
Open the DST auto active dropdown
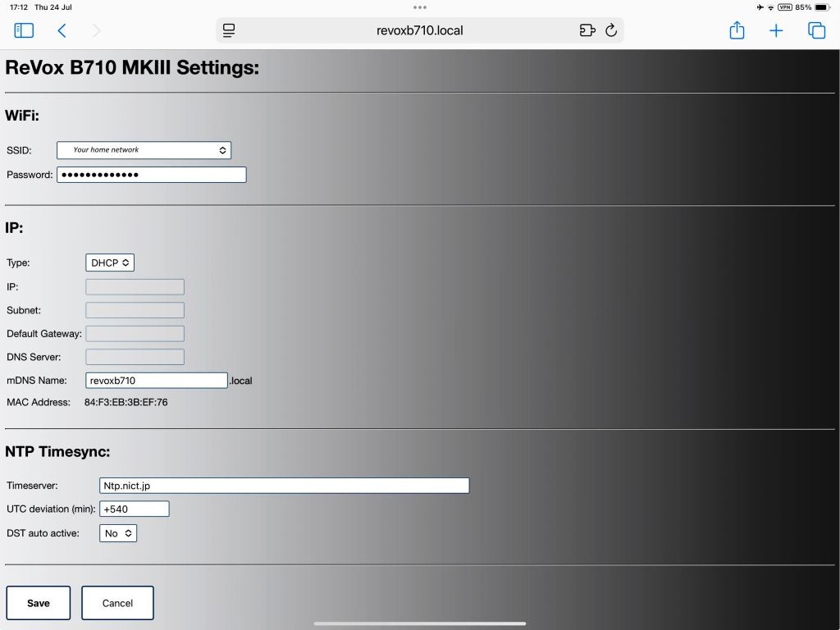click(118, 533)
